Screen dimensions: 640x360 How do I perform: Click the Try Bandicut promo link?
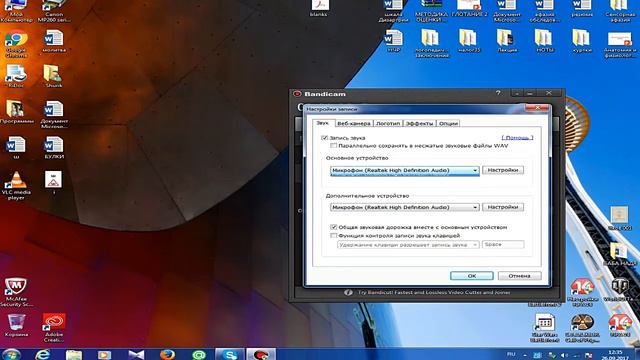(434, 293)
